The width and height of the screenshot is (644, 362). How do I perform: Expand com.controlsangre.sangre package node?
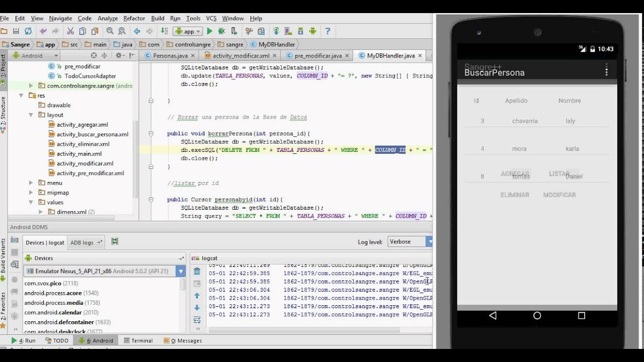point(31,86)
